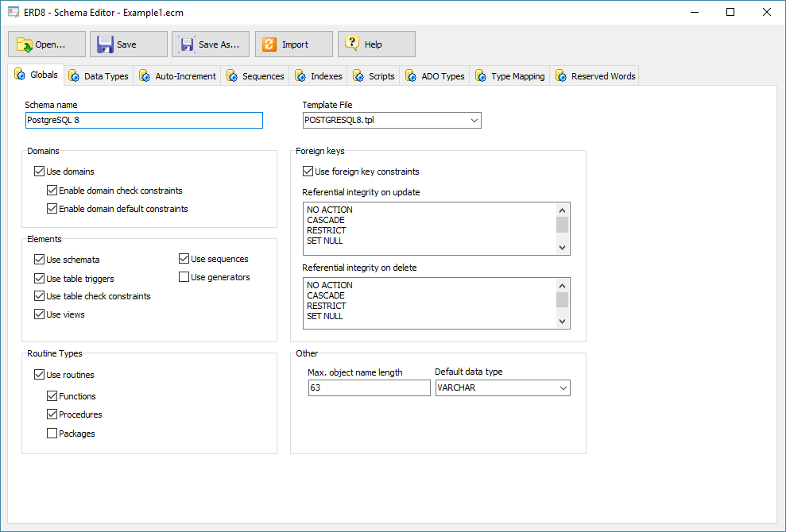The height and width of the screenshot is (532, 786).
Task: Enable the Use generators checkbox
Action: point(184,277)
